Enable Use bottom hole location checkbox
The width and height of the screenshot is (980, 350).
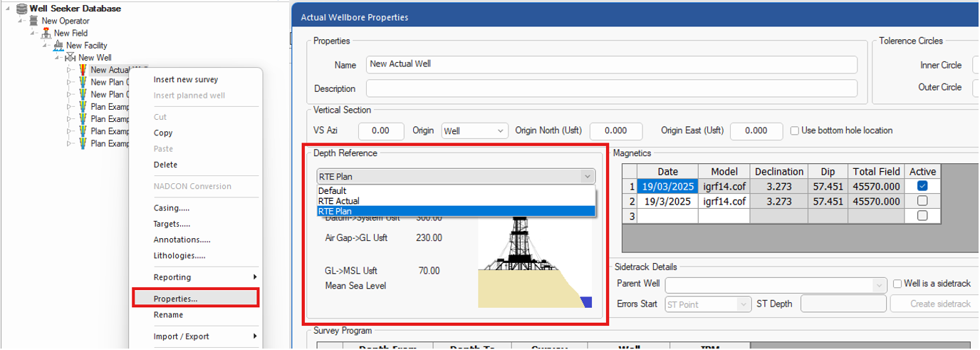click(795, 130)
